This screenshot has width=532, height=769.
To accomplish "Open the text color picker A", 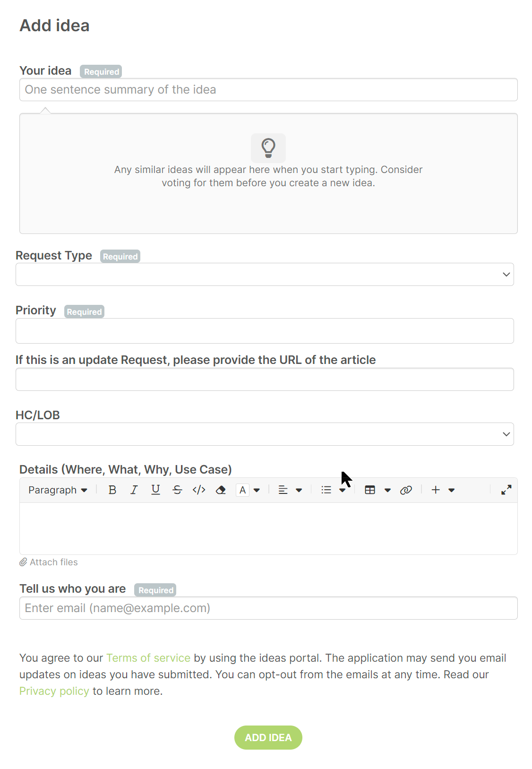I will [242, 490].
